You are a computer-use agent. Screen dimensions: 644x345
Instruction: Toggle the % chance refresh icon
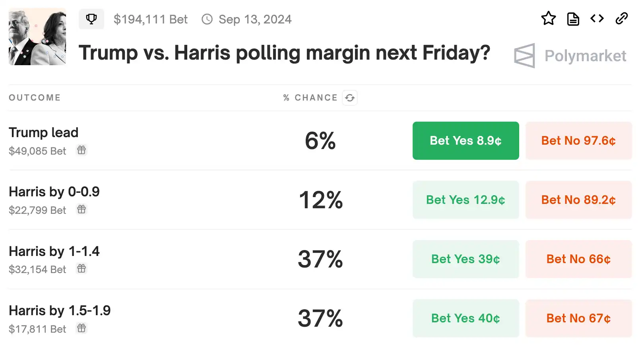(x=350, y=98)
